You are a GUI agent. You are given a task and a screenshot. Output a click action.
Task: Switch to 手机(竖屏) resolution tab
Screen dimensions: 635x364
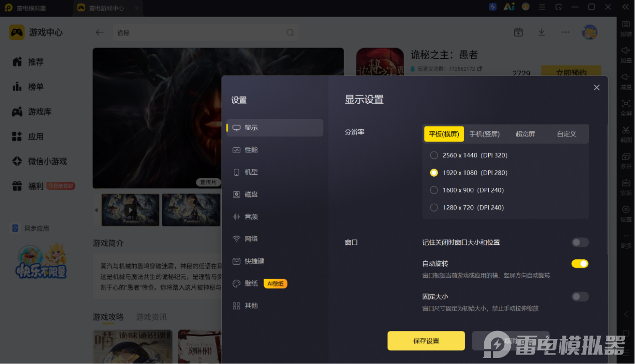click(x=484, y=134)
